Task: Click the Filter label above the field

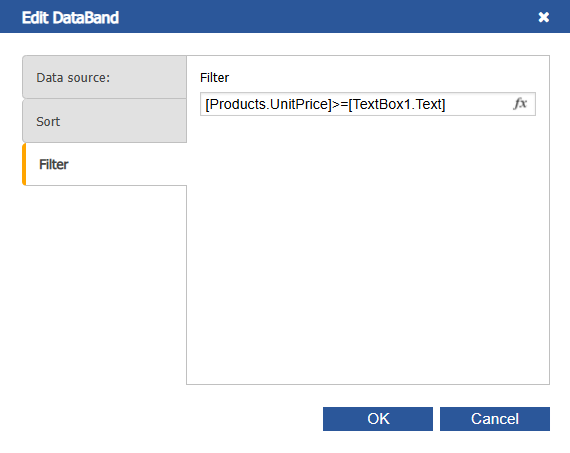Action: pyautogui.click(x=214, y=77)
